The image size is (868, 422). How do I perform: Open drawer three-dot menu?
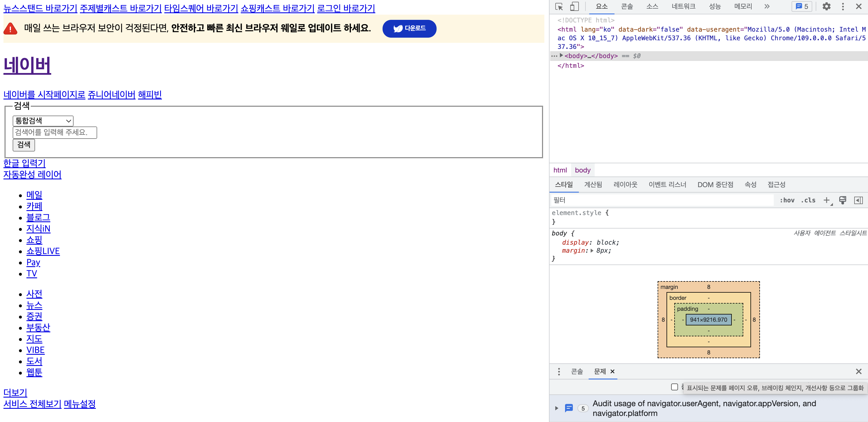point(559,371)
